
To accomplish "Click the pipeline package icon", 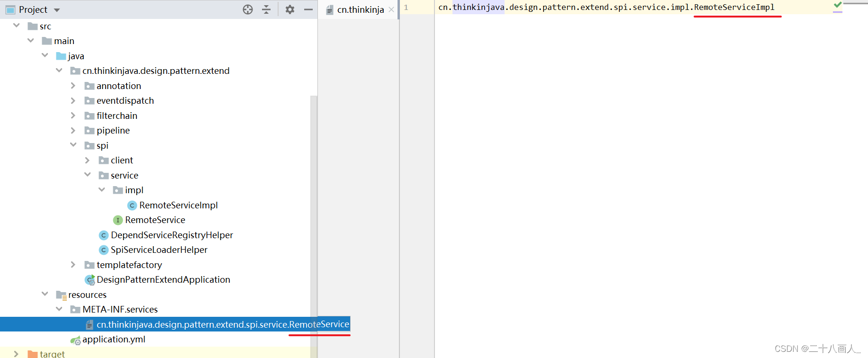I will (x=90, y=130).
